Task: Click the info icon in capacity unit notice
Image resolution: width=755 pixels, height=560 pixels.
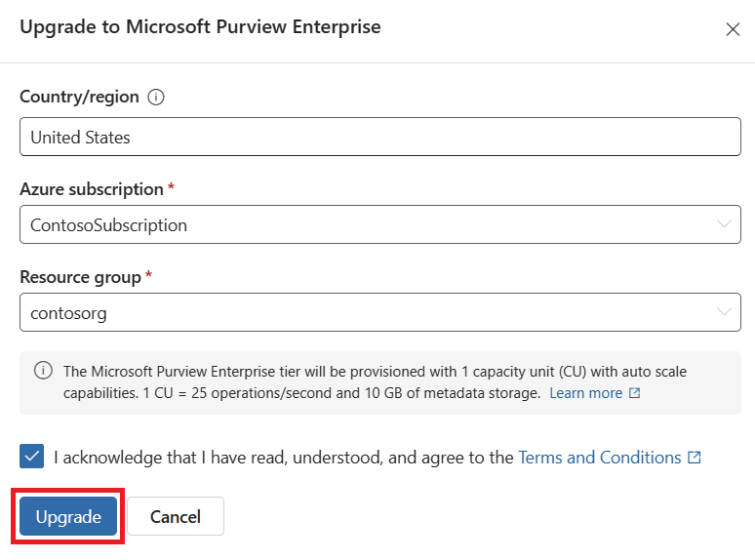Action: point(43,371)
